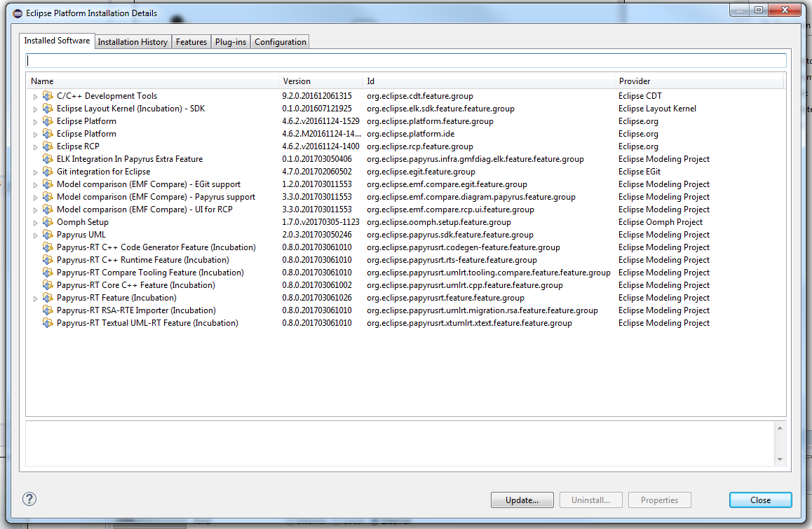Switch to the Installed Software tab
The width and height of the screenshot is (812, 529).
(57, 41)
